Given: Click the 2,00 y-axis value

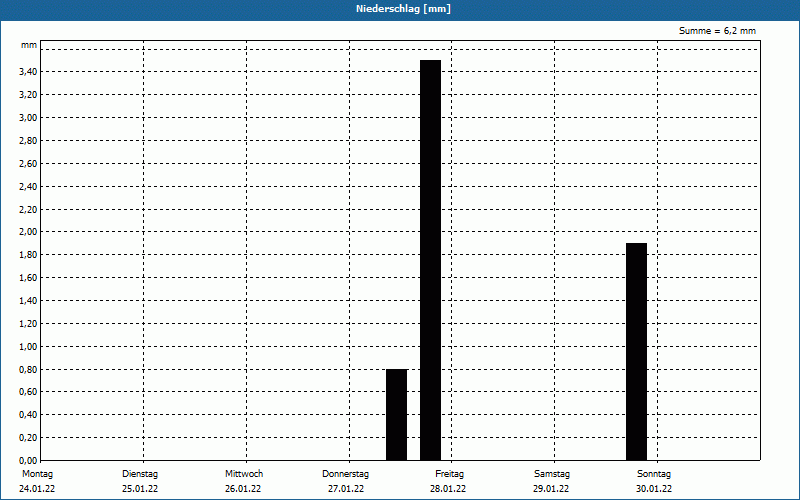Looking at the screenshot, I should (x=28, y=232).
